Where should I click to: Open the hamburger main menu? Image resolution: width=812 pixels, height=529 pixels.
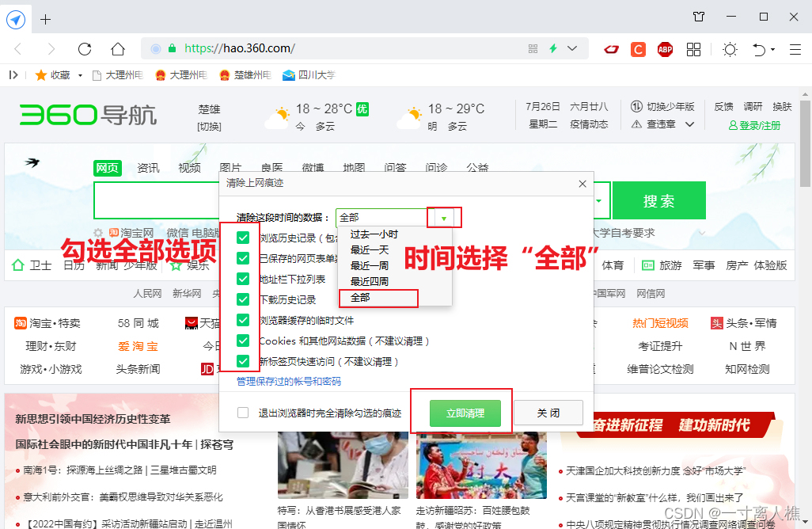point(795,49)
